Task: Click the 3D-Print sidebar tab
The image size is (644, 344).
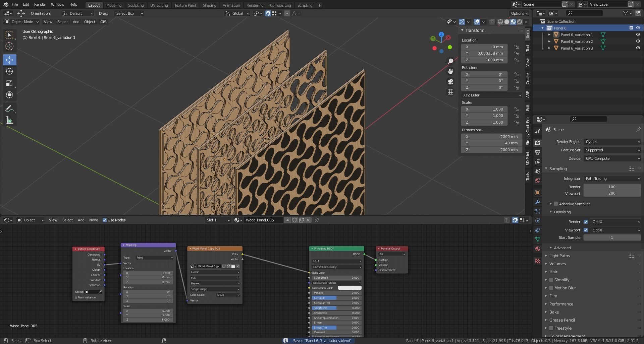Action: pyautogui.click(x=528, y=158)
